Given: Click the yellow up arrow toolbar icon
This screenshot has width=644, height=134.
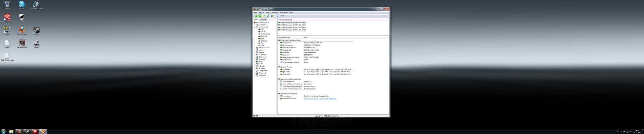Looking at the screenshot, I should pyautogui.click(x=264, y=16).
